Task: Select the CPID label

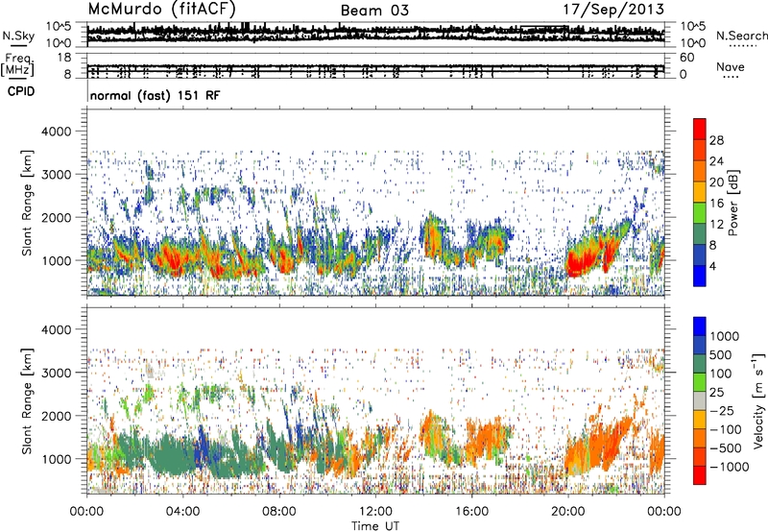Action: tap(20, 91)
